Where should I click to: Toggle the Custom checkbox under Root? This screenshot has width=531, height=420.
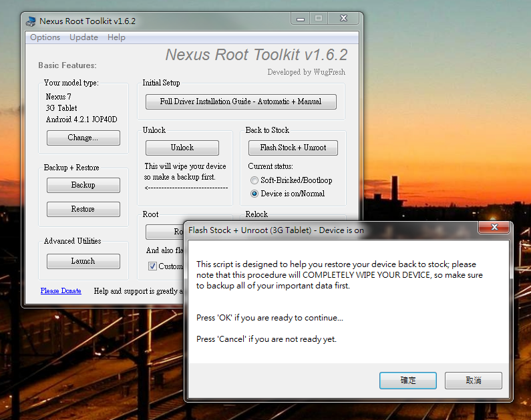tap(152, 266)
